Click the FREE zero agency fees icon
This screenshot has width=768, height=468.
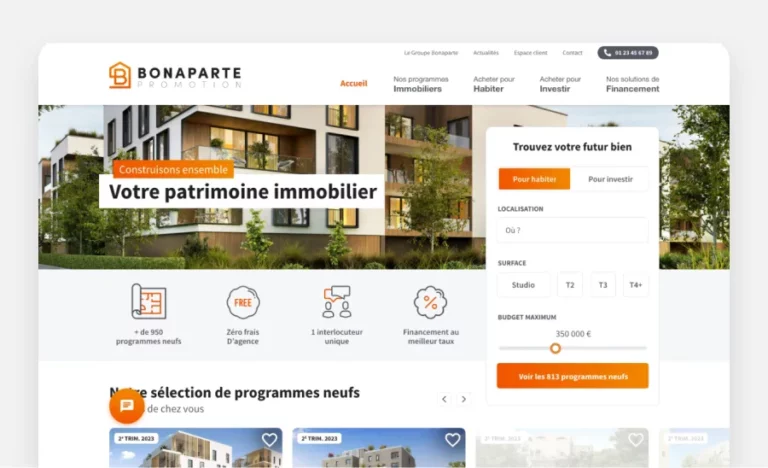coord(243,302)
